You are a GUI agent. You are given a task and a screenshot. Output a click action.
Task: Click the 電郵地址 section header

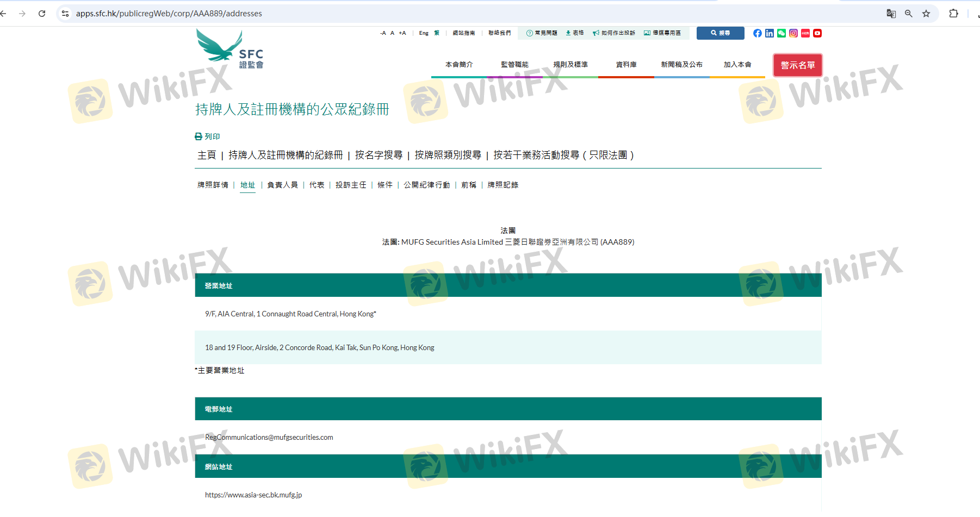[x=508, y=409]
